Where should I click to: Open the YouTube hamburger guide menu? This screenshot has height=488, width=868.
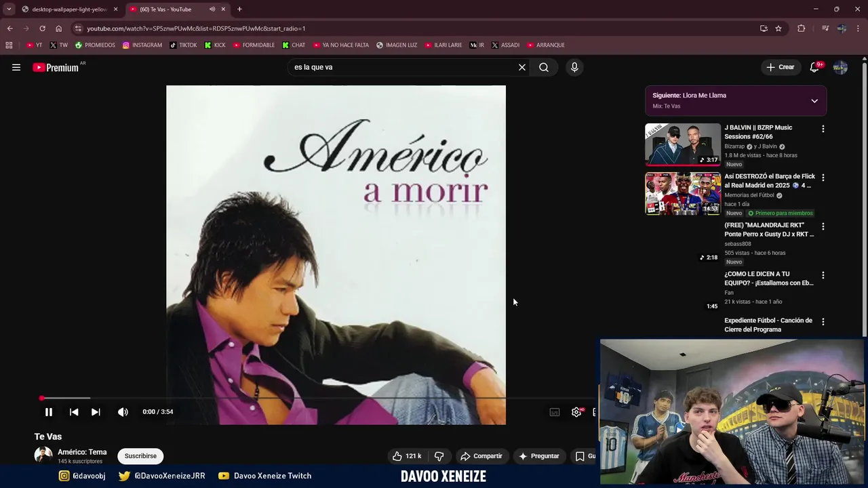point(16,67)
